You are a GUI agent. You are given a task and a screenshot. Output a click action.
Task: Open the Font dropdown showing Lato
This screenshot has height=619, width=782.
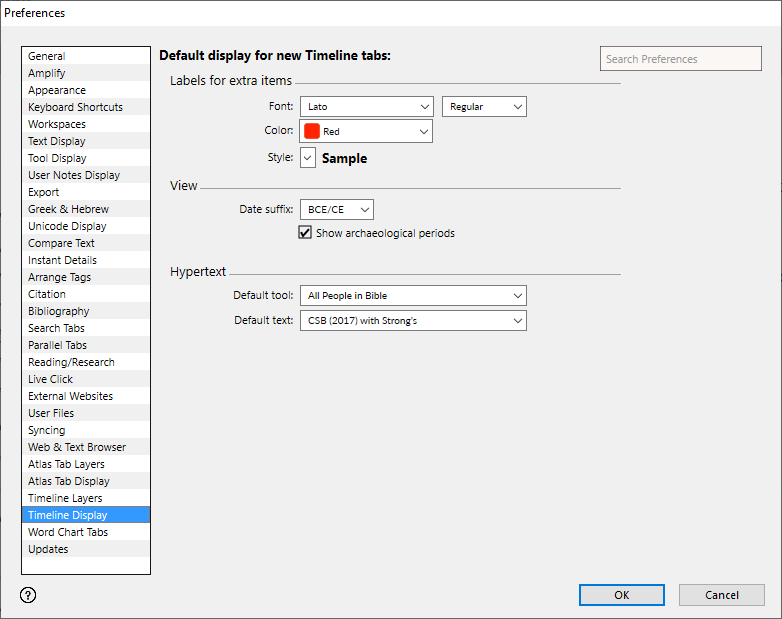365,106
